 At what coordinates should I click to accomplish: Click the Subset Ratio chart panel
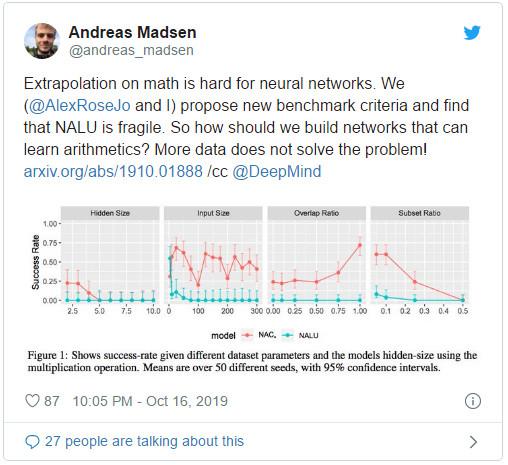420,255
